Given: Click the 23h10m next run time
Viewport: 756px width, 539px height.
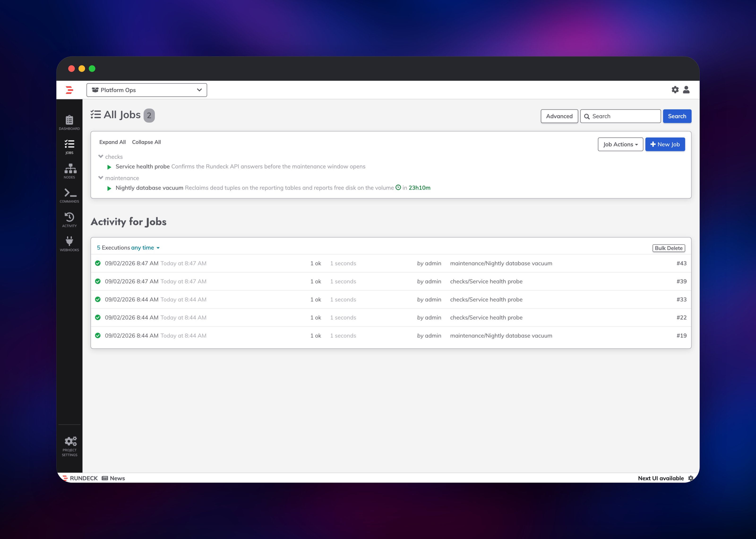Looking at the screenshot, I should point(420,188).
